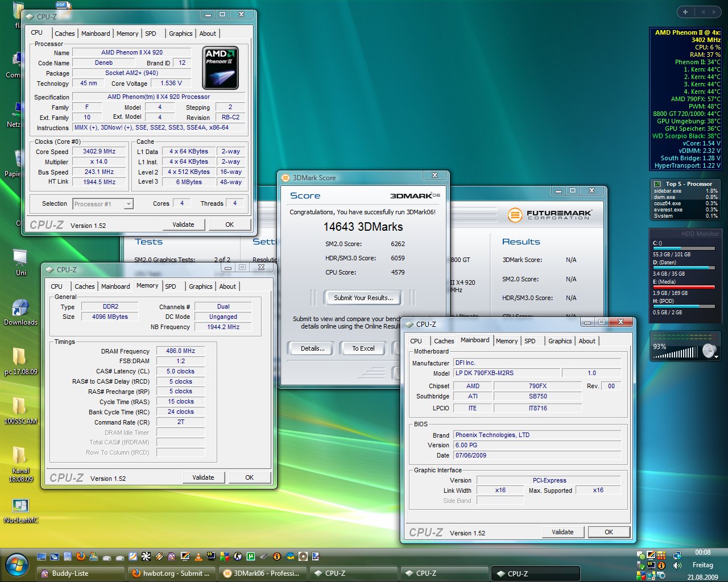This screenshot has width=728, height=582.
Task: Click the Details... button in 3DMark Score
Action: tap(313, 348)
